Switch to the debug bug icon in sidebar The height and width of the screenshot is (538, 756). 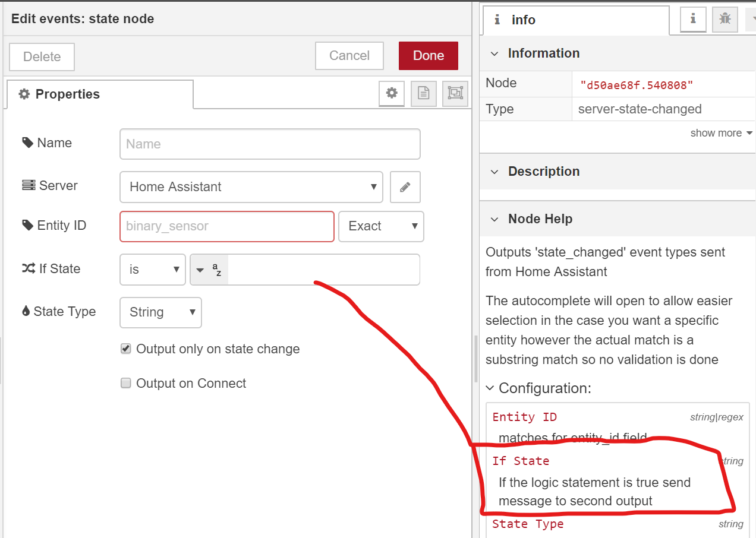(724, 19)
